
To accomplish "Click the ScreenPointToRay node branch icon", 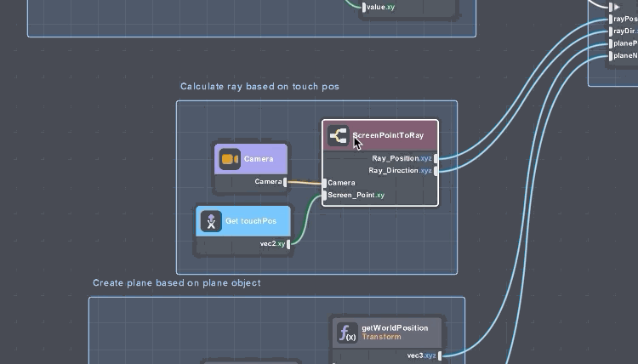I will point(338,136).
